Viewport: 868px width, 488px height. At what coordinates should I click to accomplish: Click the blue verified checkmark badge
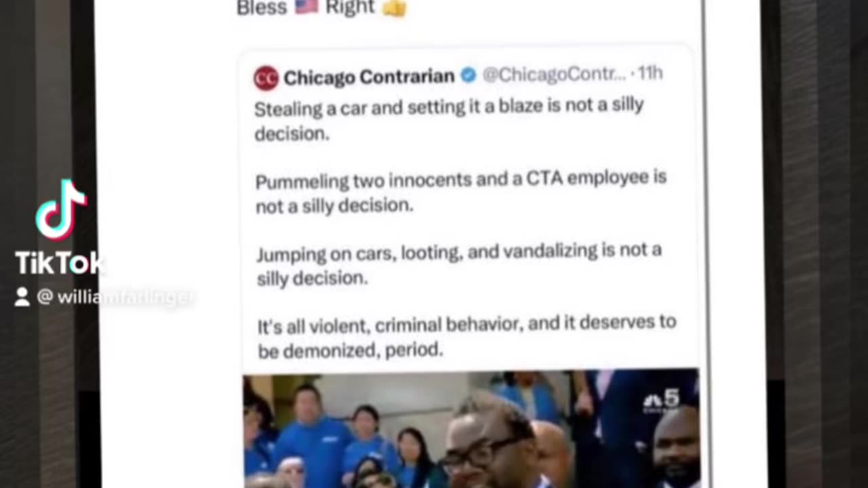pos(469,75)
